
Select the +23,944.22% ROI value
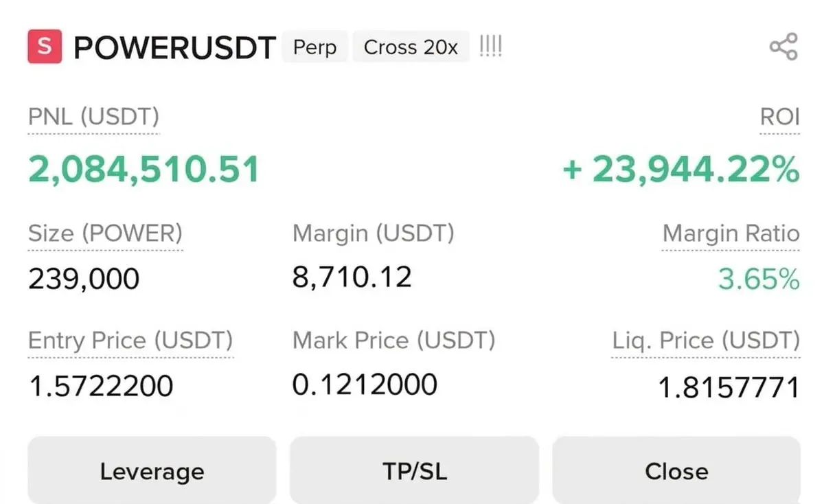(681, 170)
